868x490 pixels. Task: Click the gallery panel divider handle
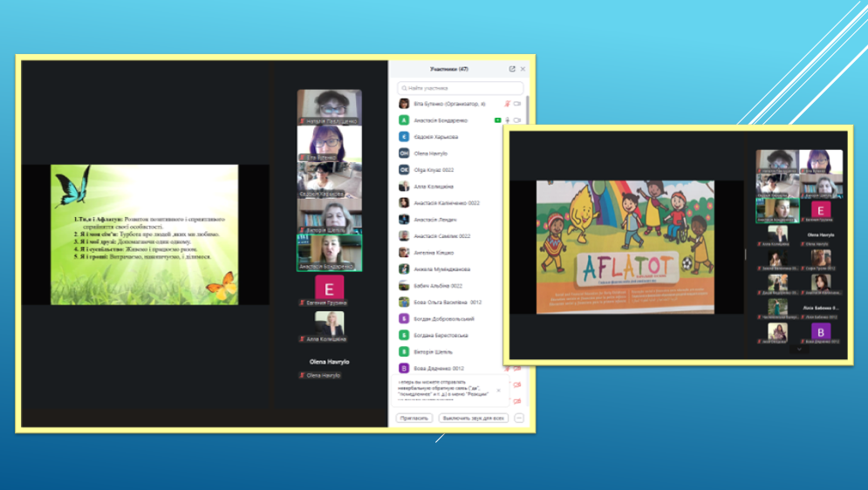746,253
